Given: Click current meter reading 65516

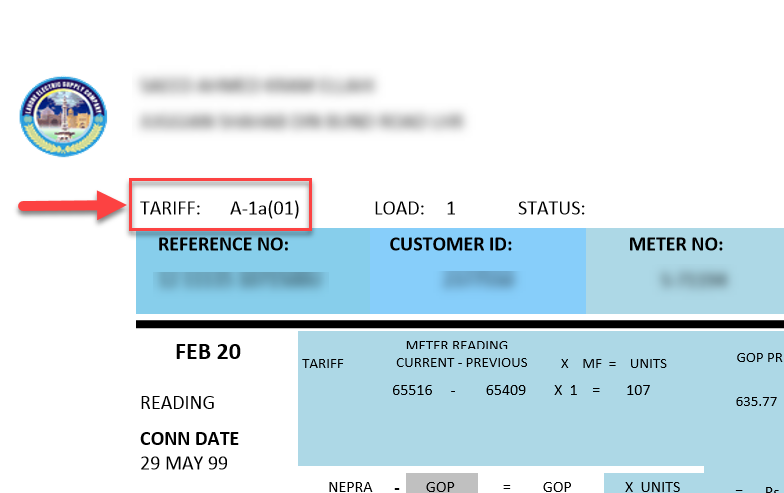Looking at the screenshot, I should coord(412,390).
